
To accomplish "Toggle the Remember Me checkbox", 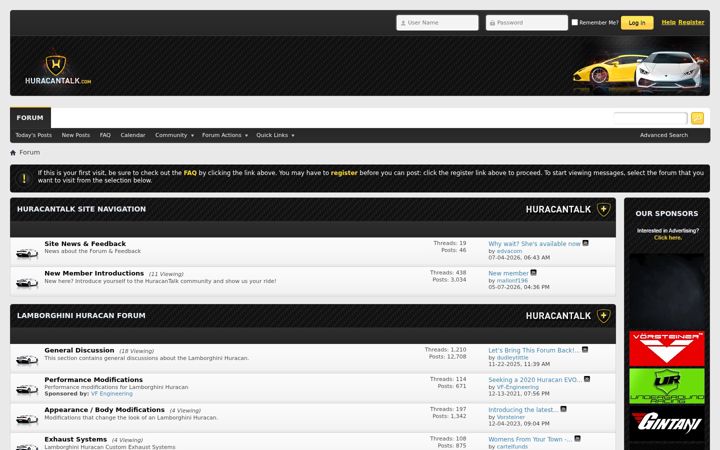I will (574, 22).
